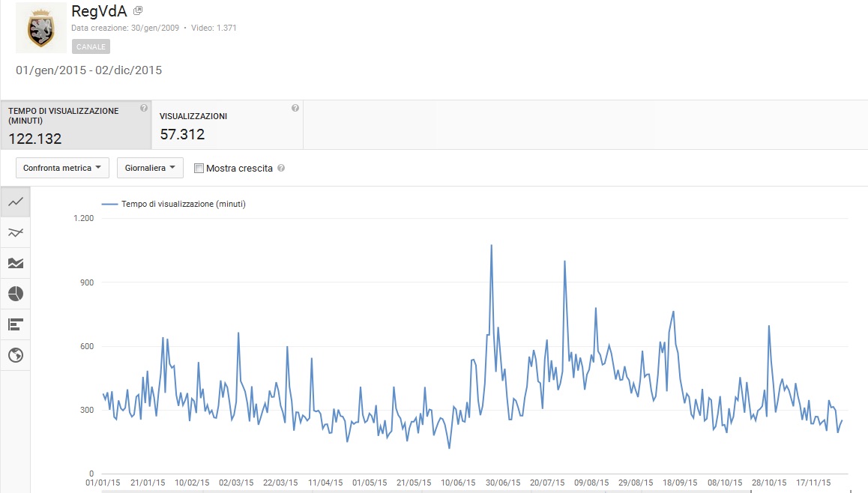The width and height of the screenshot is (868, 493).
Task: Open the RegVdA channel name link
Action: 99,11
